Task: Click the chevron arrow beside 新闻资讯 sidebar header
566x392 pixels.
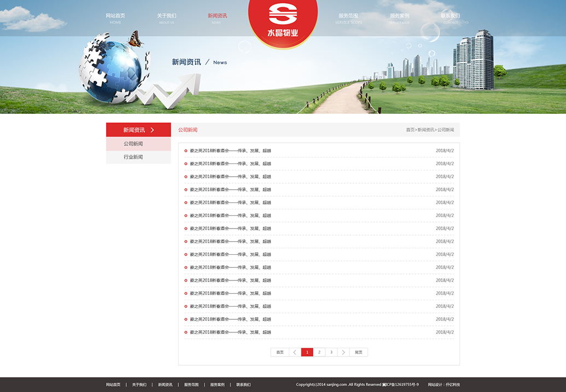Action: [153, 130]
